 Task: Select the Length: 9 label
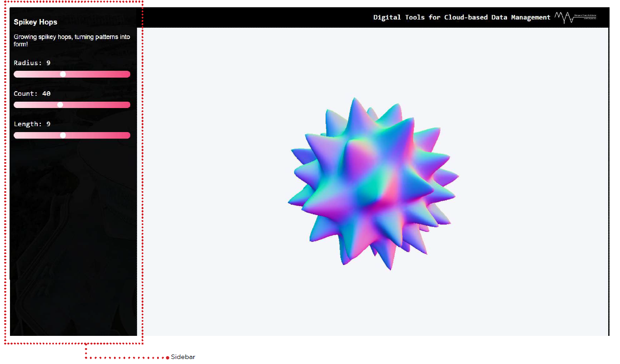coord(32,124)
